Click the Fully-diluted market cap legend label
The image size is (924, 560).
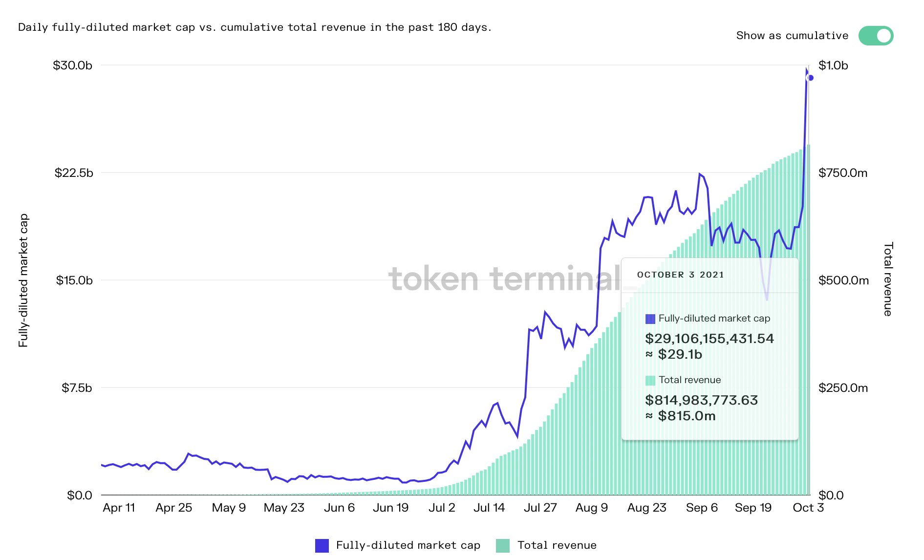click(408, 545)
